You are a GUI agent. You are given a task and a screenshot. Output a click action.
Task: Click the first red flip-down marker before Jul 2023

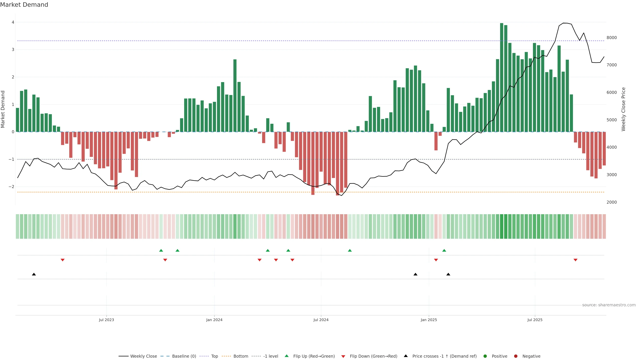tap(63, 260)
